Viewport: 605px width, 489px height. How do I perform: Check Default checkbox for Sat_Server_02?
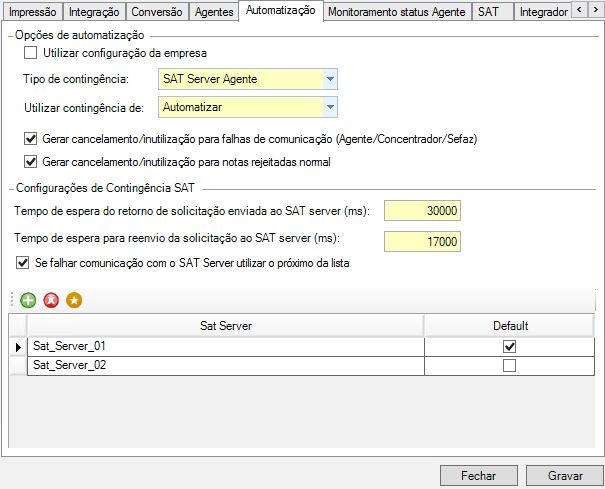point(509,365)
